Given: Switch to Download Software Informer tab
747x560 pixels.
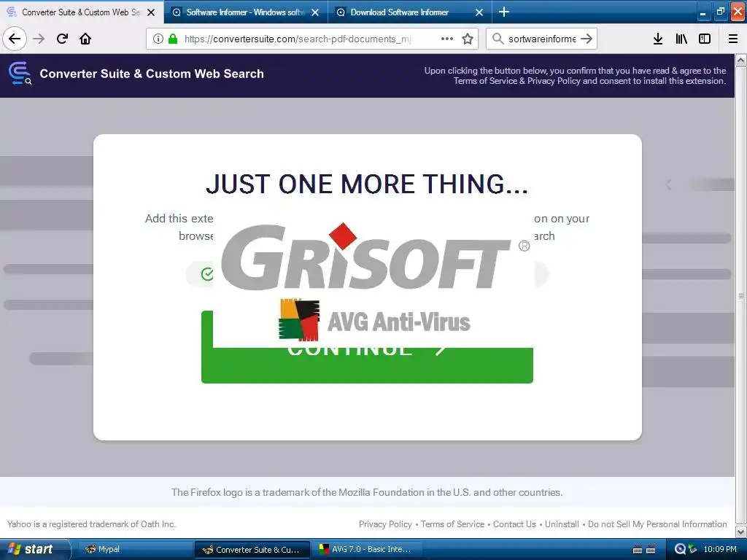Looking at the screenshot, I should tap(410, 12).
